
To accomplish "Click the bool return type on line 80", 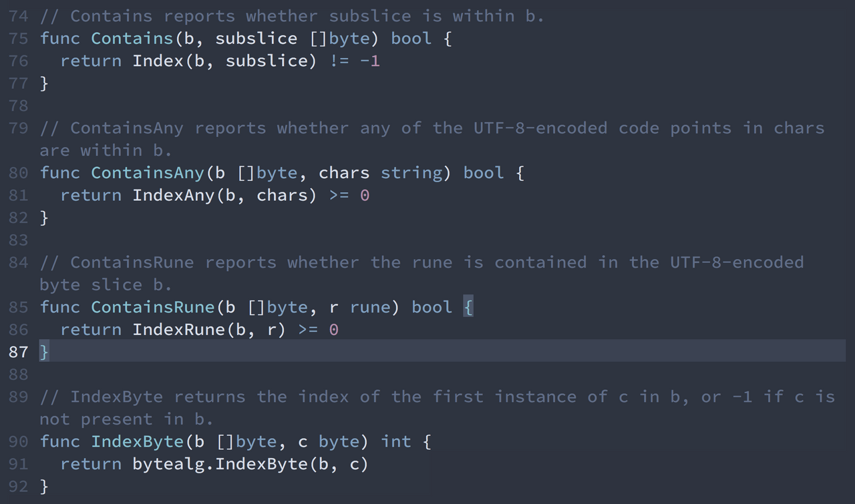I will point(484,173).
